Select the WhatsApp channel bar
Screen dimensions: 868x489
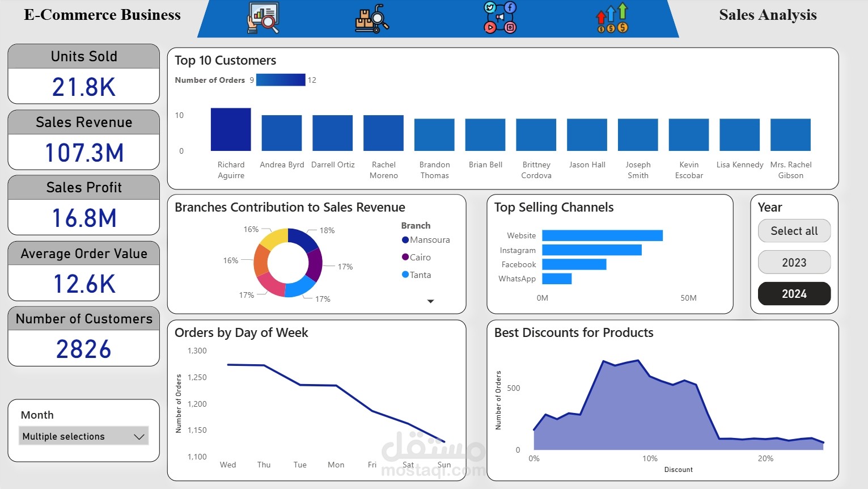tap(557, 279)
